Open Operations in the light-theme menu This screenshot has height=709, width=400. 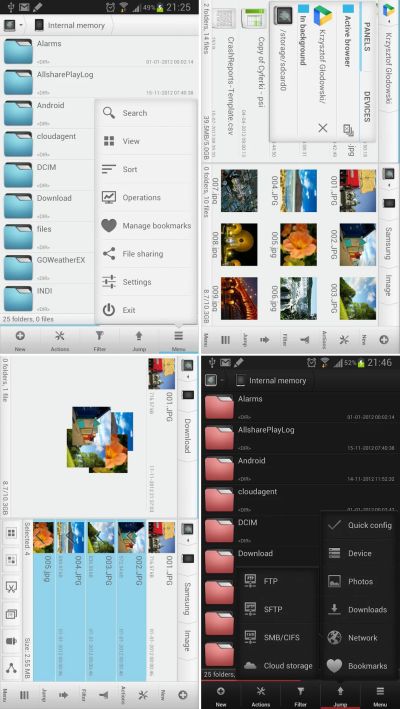click(x=146, y=198)
